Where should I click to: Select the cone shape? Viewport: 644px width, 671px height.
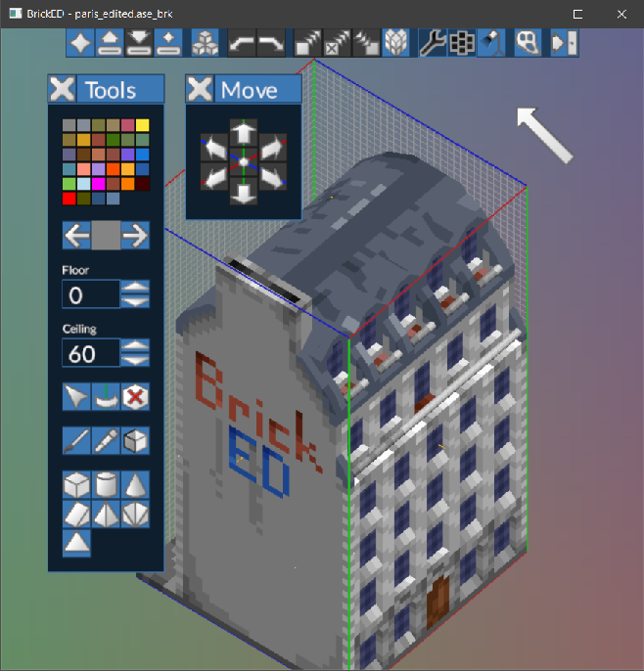click(135, 484)
